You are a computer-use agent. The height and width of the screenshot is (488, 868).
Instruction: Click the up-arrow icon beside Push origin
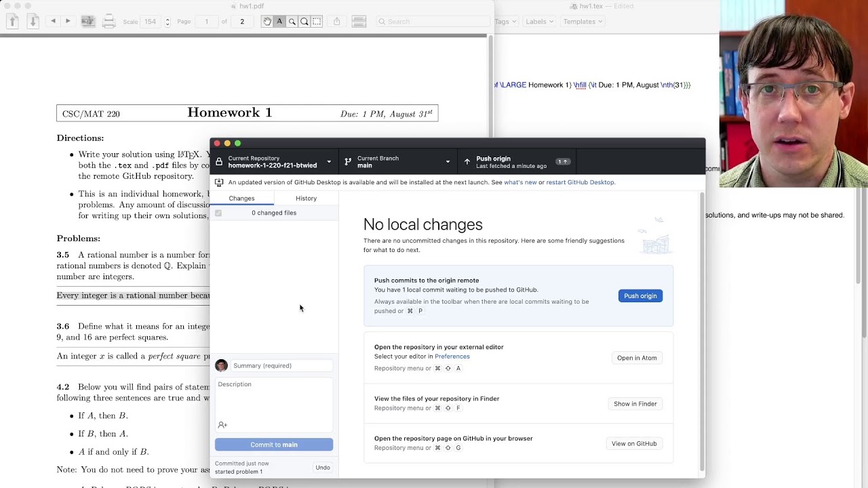(x=467, y=162)
